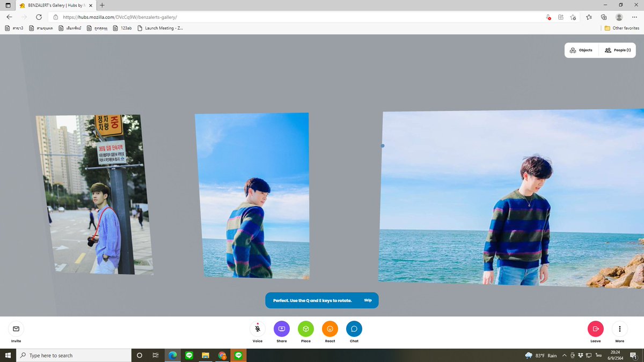Image resolution: width=644 pixels, height=362 pixels.
Task: Open the Meet Now camera tray icon
Action: [573, 356]
